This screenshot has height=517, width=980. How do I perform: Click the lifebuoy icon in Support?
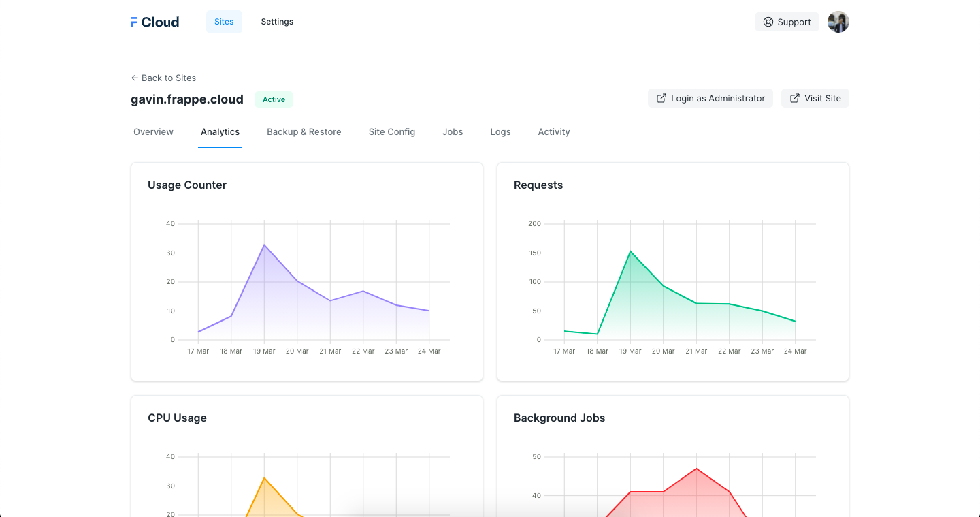[768, 22]
